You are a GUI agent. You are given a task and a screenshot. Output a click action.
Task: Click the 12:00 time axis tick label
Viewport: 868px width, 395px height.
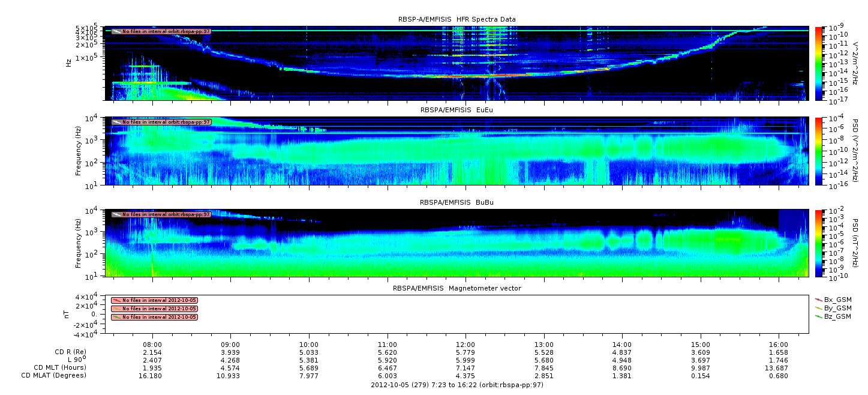pos(465,343)
